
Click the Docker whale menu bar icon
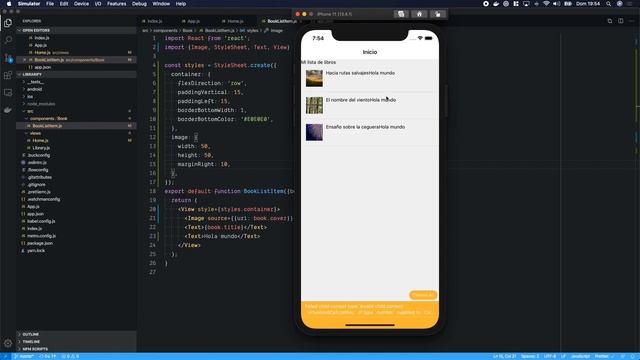(496, 4)
